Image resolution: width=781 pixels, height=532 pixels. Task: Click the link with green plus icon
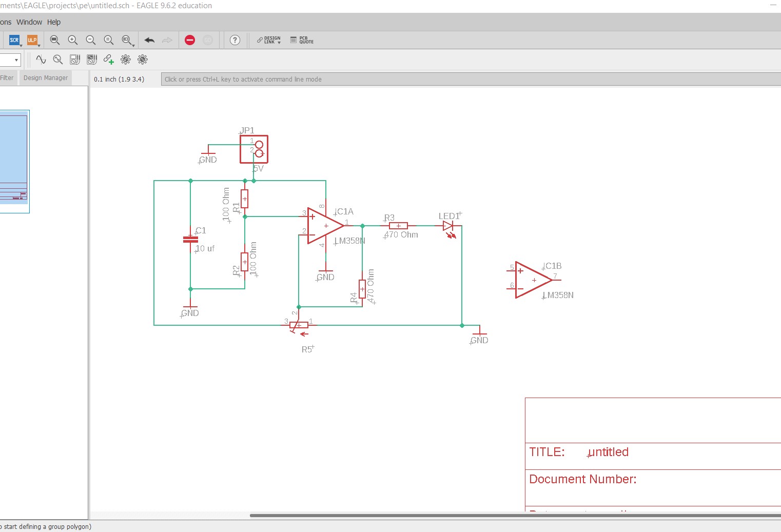tap(108, 60)
